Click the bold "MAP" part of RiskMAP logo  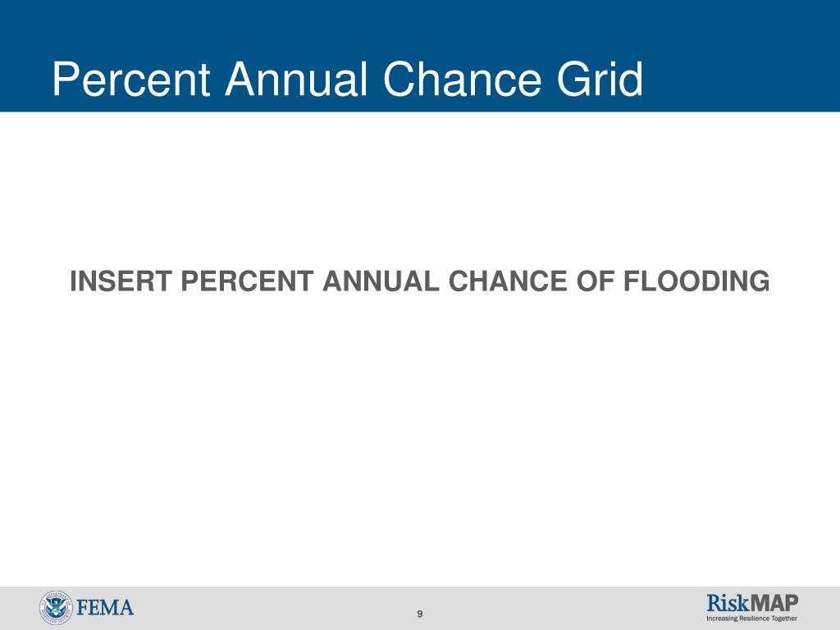pyautogui.click(x=774, y=603)
